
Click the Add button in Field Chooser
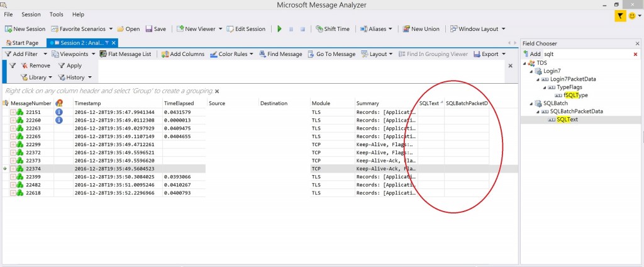pos(532,54)
